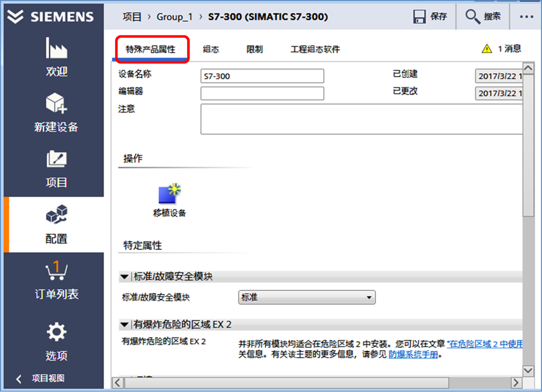Click the empty 编辑器 input field
This screenshot has height=392, width=542.
pyautogui.click(x=262, y=94)
